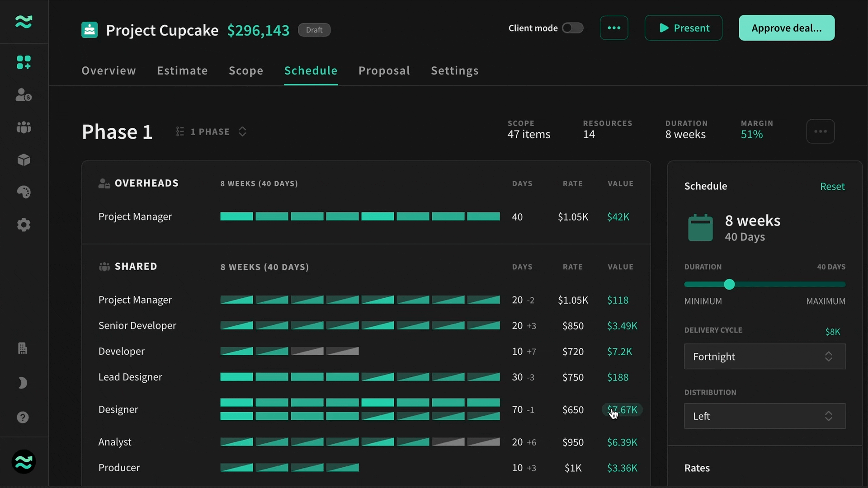Toggle dark mode moon icon

(x=23, y=383)
